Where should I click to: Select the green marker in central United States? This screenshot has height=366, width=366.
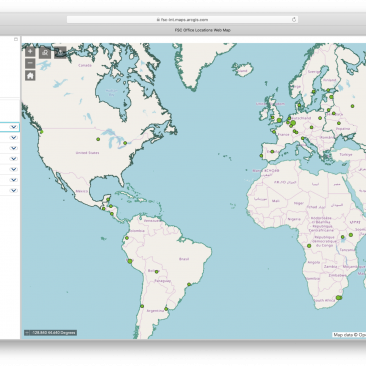point(98,139)
